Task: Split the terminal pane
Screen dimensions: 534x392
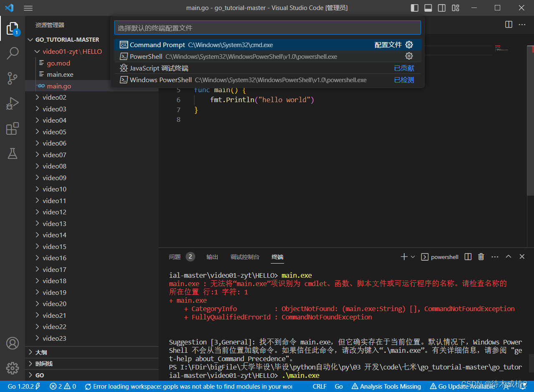Action: click(x=468, y=257)
